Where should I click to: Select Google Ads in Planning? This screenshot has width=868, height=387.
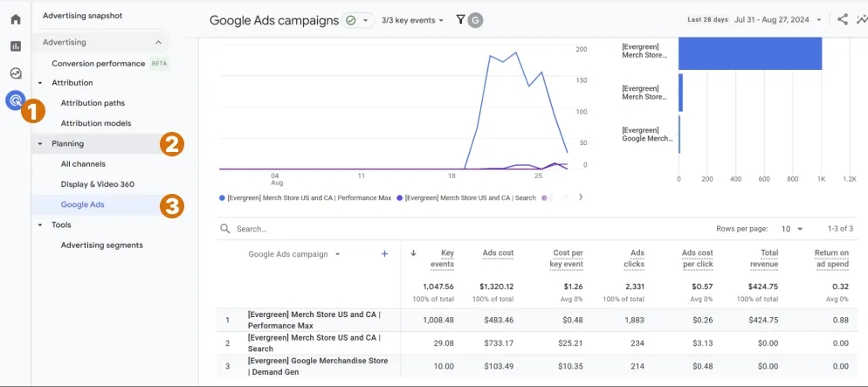coord(82,204)
